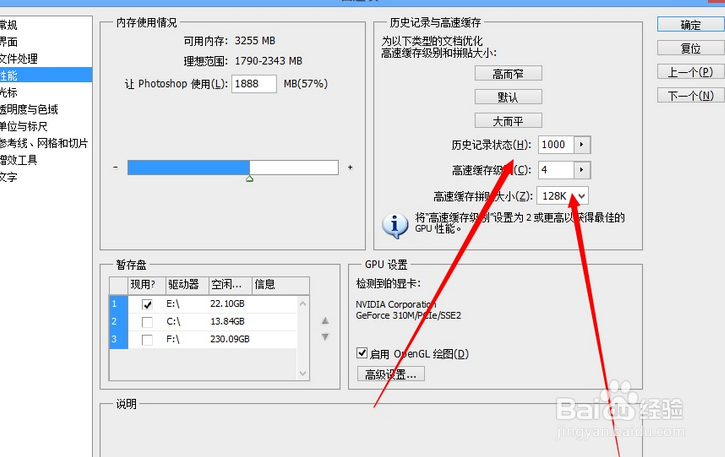Open 高级设置 for GPU
Screen dimensions: 725x457
pyautogui.click(x=391, y=374)
